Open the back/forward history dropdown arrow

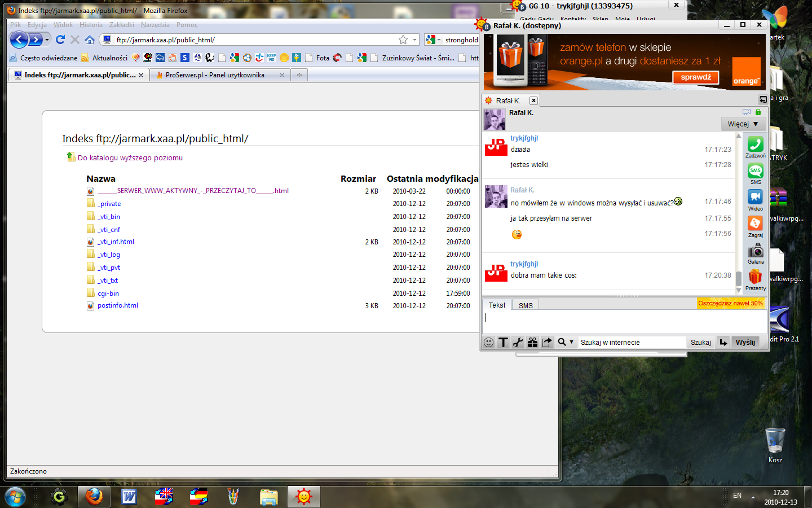pos(47,40)
